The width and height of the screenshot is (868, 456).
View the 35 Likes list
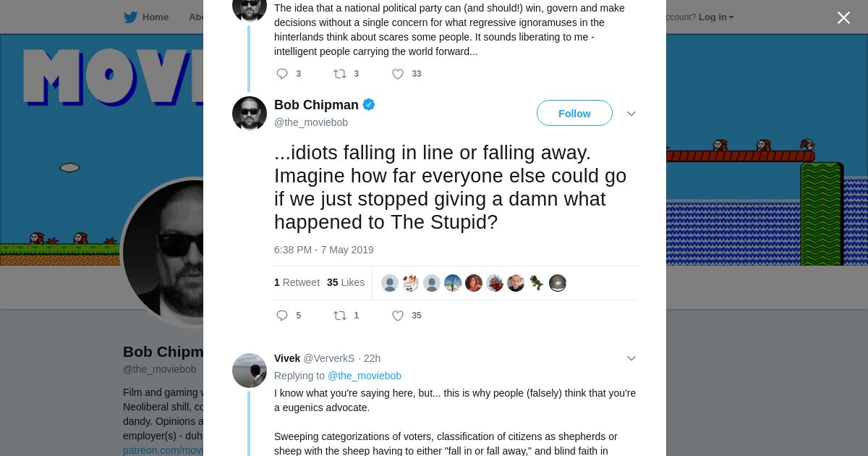346,282
